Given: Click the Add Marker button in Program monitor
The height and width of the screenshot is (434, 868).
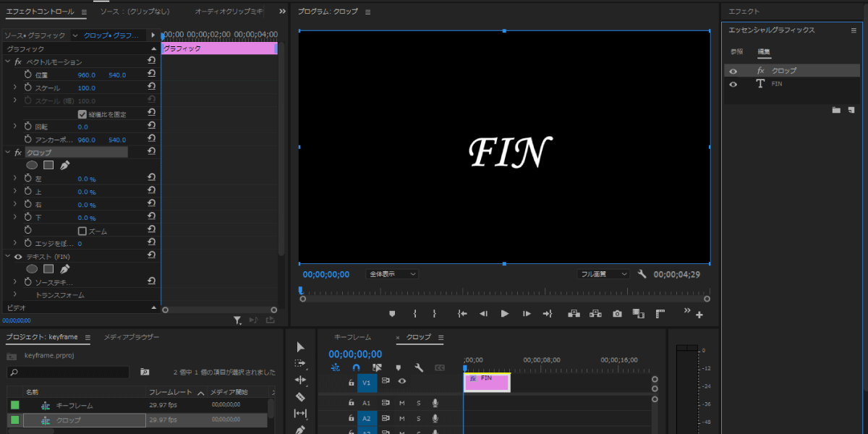Looking at the screenshot, I should 392,314.
